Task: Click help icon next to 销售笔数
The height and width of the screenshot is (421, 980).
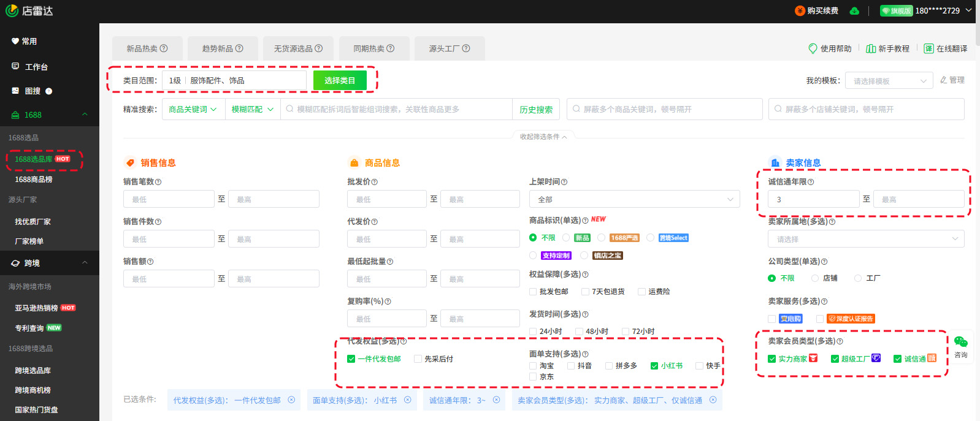Action: (x=158, y=182)
